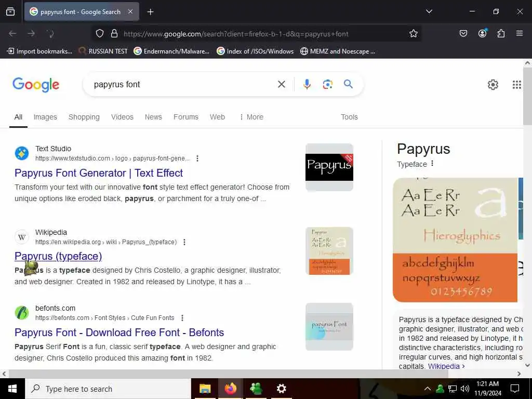Open the volume speaker tray icon

click(465, 389)
